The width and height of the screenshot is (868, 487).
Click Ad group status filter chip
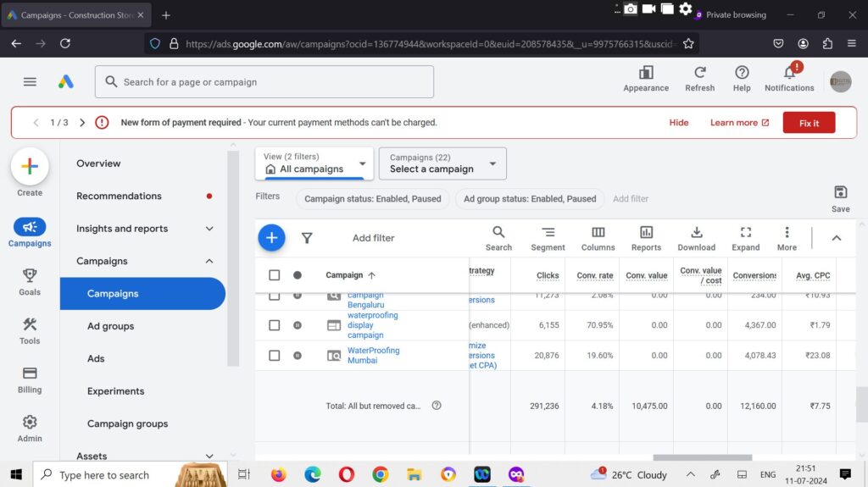[530, 199]
